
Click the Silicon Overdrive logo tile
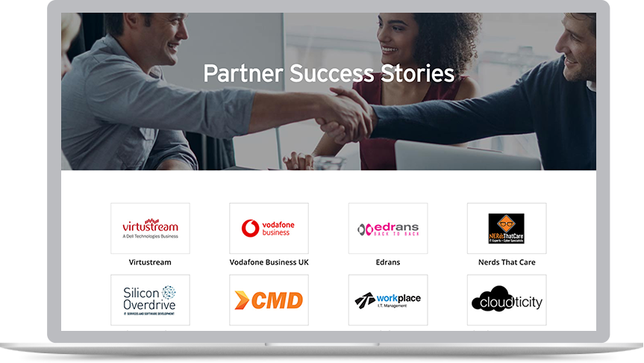150,300
